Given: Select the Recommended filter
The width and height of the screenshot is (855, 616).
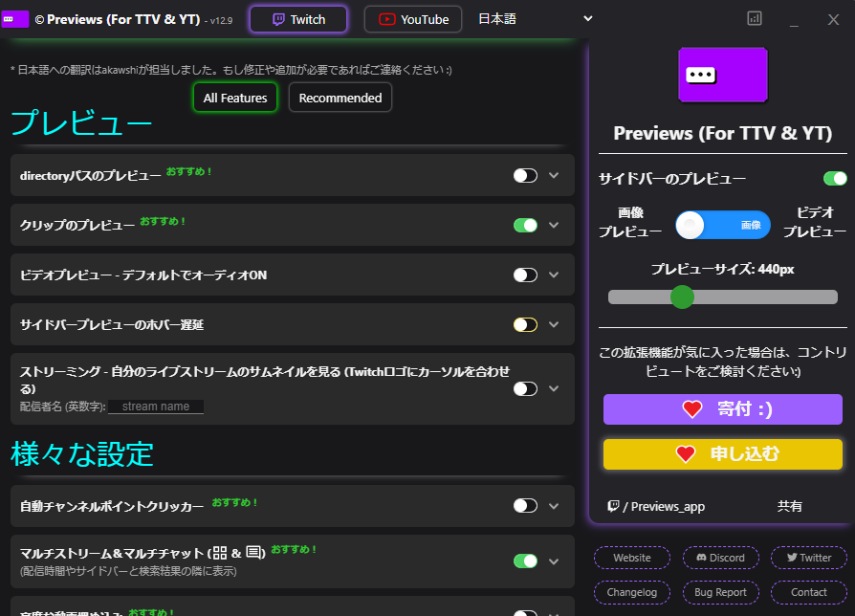Looking at the screenshot, I should (x=340, y=98).
